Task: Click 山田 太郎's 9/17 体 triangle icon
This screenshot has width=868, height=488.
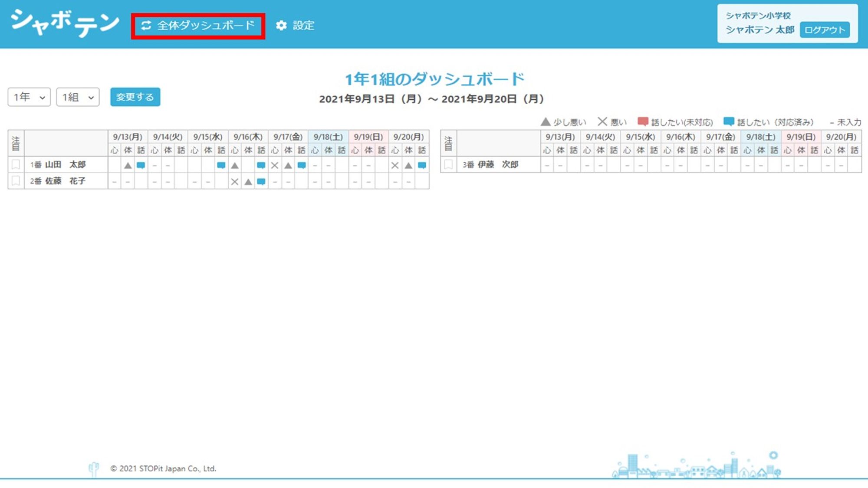Action: click(288, 165)
